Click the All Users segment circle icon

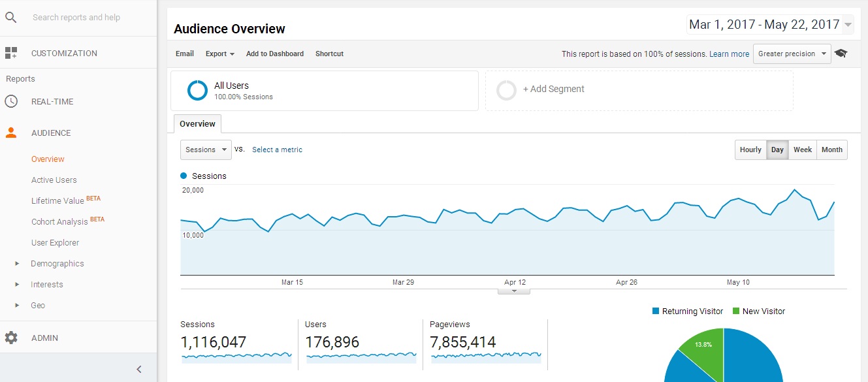pos(197,90)
